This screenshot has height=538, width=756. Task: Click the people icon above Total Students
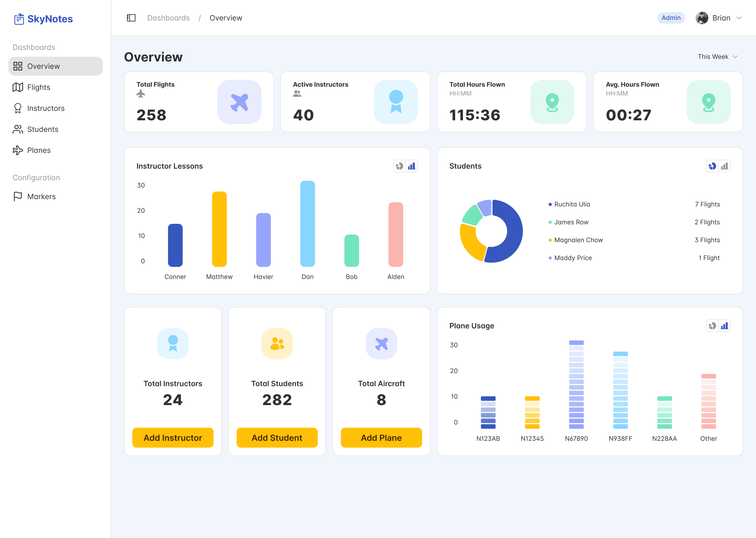pyautogui.click(x=277, y=344)
